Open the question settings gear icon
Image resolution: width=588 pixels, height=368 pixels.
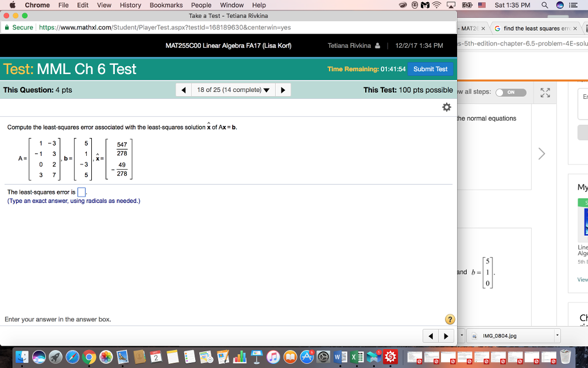tap(447, 108)
